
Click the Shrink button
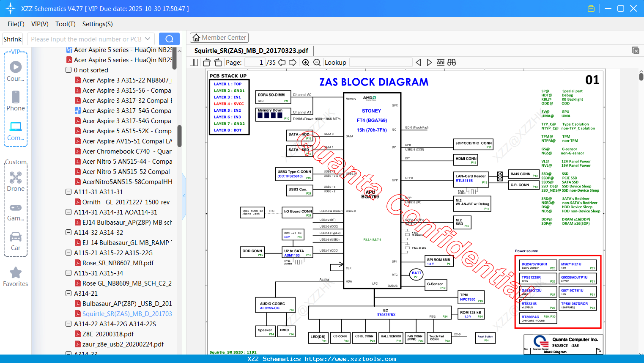tap(12, 39)
